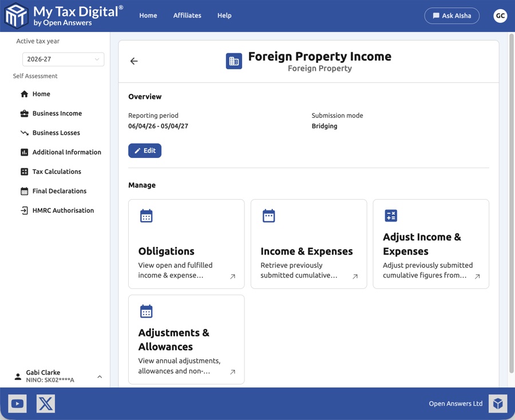Select the HMRC Authorisation sidebar icon

pyautogui.click(x=24, y=210)
